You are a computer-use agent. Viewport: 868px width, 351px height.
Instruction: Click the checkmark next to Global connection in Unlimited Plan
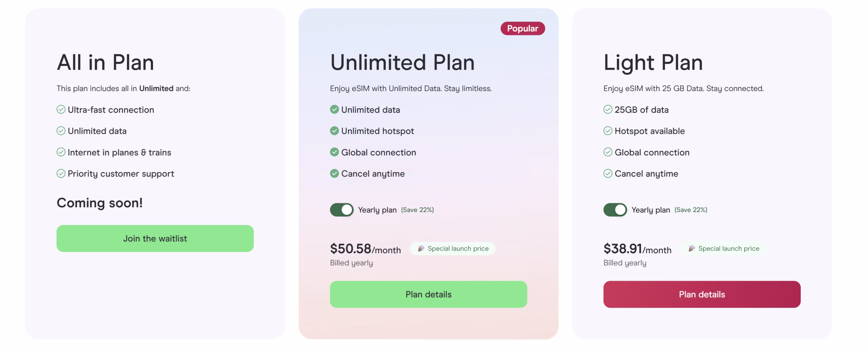334,152
